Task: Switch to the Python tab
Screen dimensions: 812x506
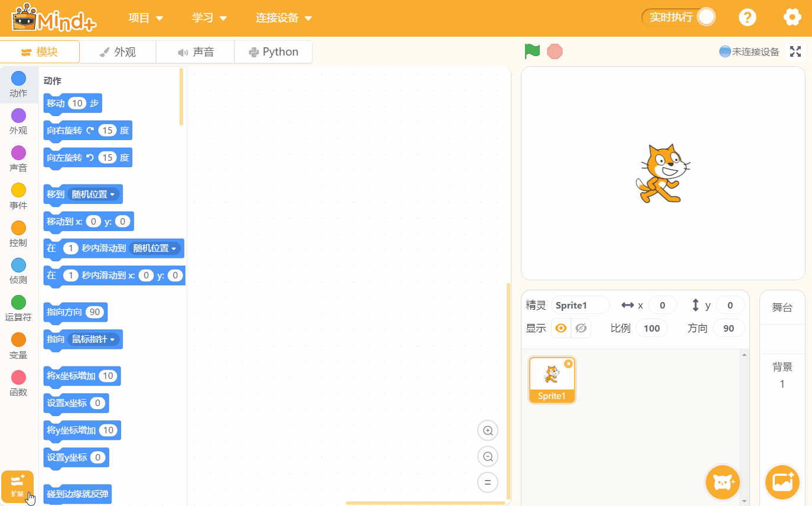Action: 273,51
